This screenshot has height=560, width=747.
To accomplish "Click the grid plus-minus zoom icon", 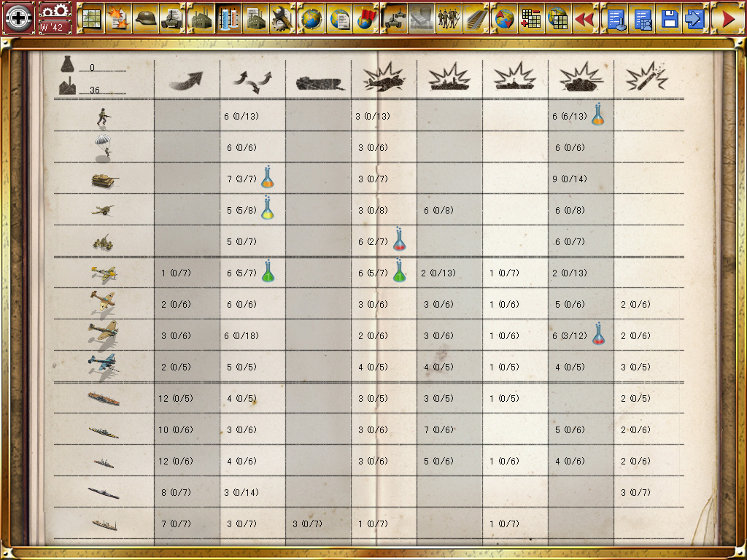I will pos(531,18).
